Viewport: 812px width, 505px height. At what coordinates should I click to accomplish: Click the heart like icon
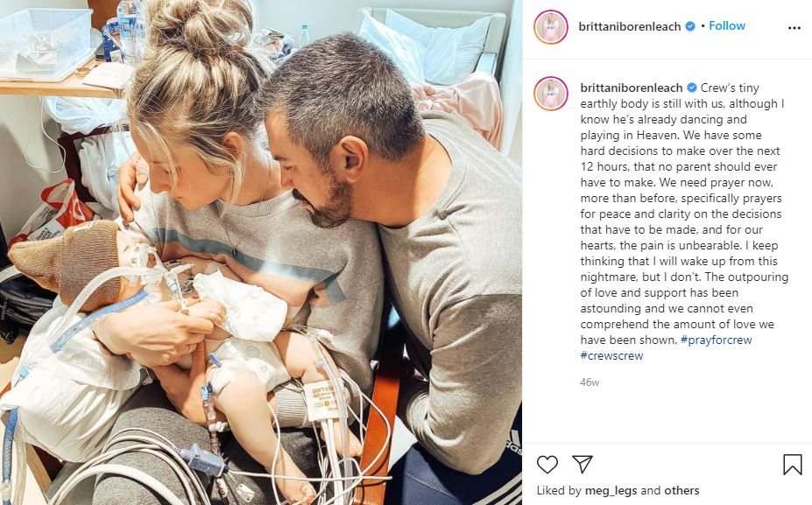547,464
